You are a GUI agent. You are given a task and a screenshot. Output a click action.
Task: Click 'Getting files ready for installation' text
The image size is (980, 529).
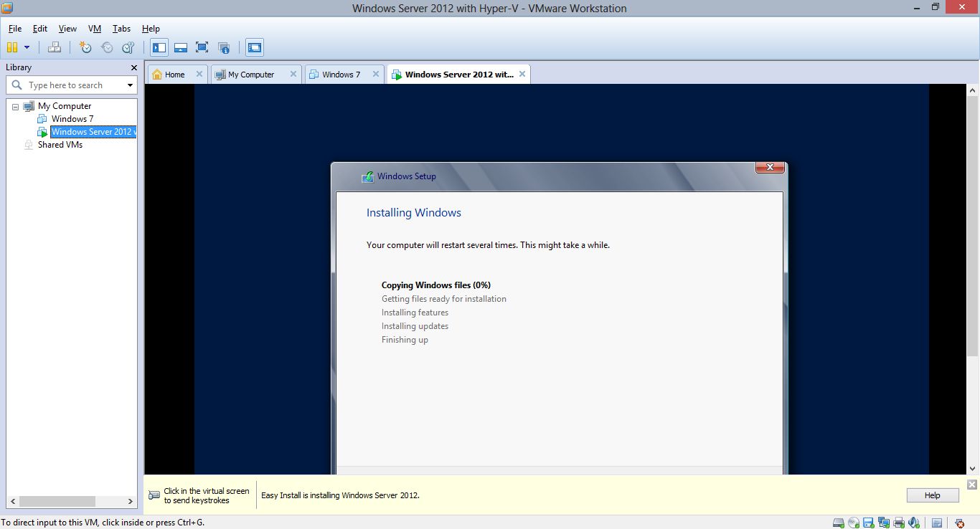pyautogui.click(x=444, y=299)
